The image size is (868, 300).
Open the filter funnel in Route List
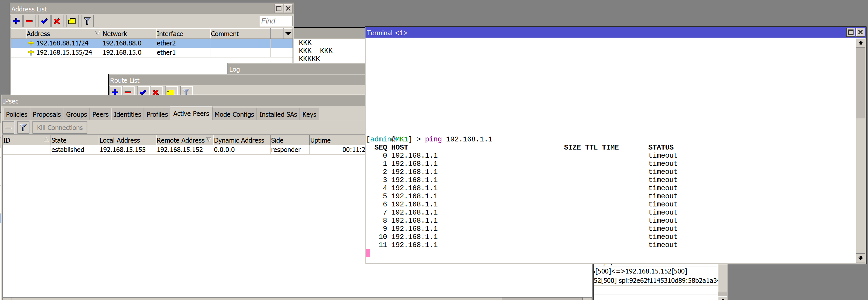coord(186,91)
